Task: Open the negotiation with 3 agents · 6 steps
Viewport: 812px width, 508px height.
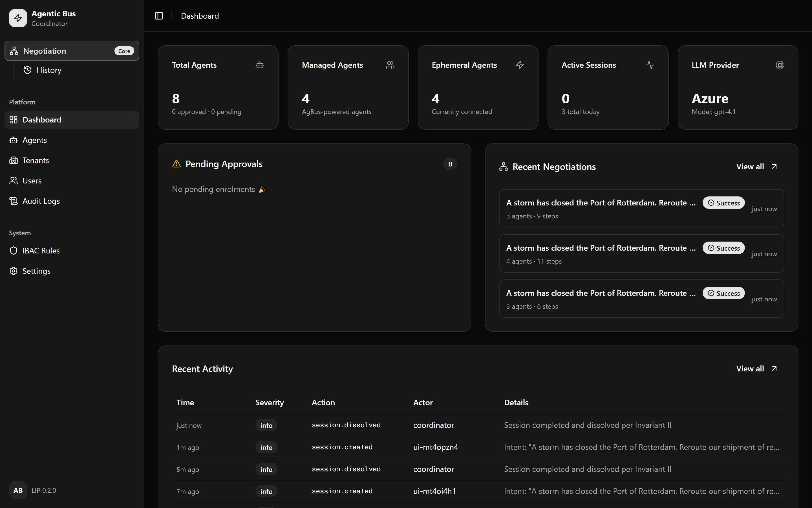Action: pos(641,299)
